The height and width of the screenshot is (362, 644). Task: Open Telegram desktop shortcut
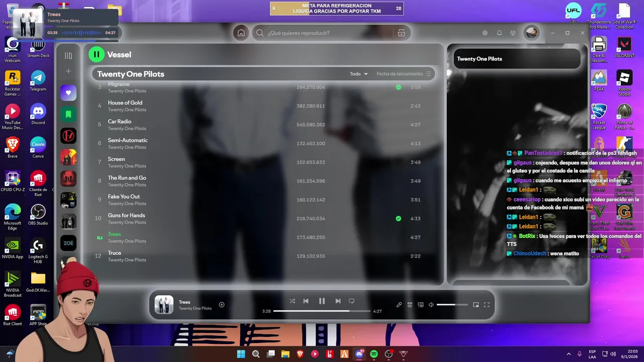38,80
